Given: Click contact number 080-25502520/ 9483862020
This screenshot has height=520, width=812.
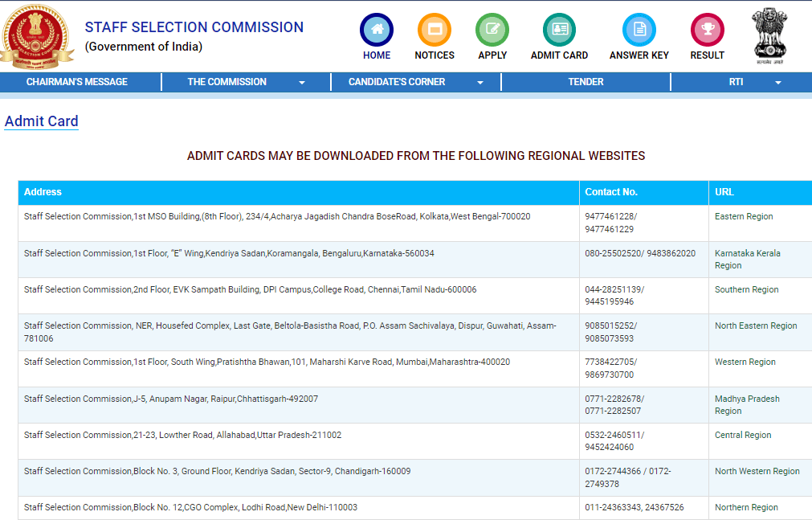Looking at the screenshot, I should pos(640,253).
